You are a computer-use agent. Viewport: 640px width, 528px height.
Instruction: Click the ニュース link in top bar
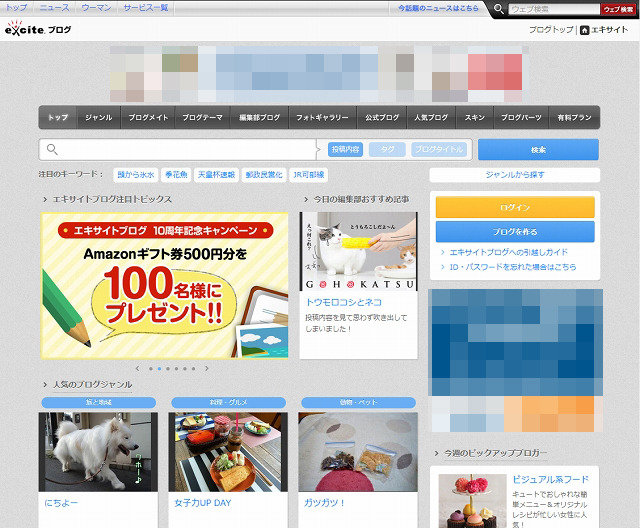tap(54, 8)
